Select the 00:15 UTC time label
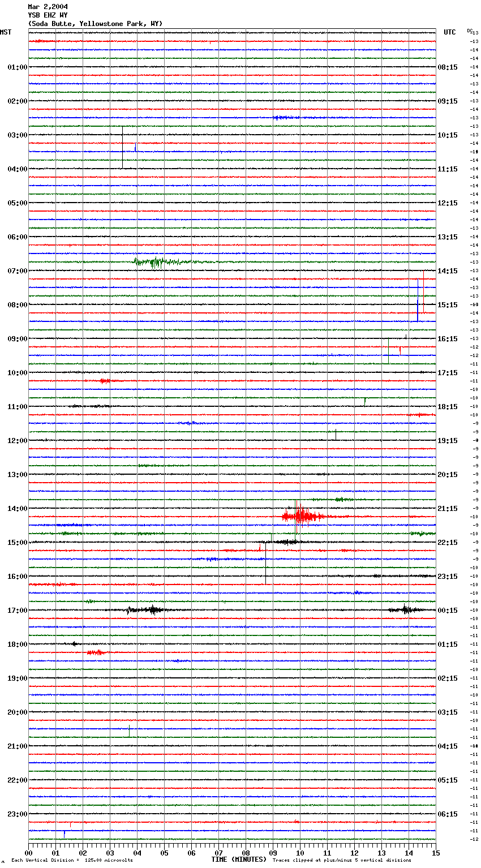This screenshot has width=481, height=868. (x=447, y=611)
